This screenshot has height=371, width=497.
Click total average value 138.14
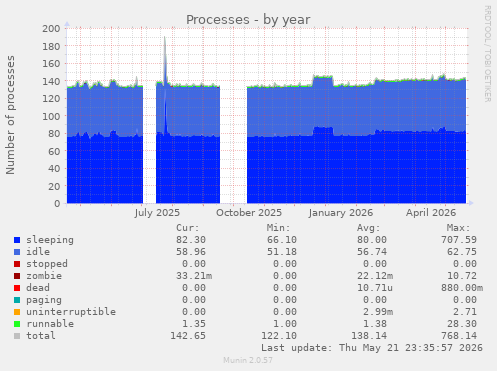click(x=369, y=336)
